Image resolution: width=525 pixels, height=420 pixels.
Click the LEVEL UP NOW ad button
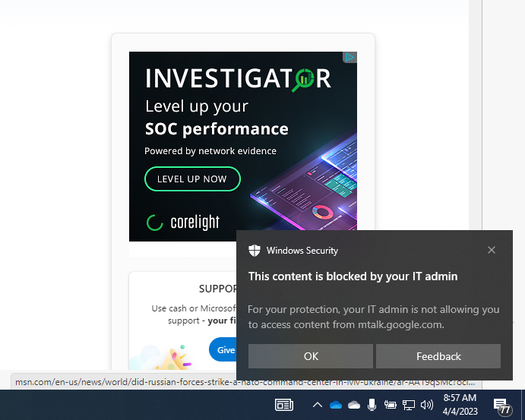pyautogui.click(x=192, y=179)
